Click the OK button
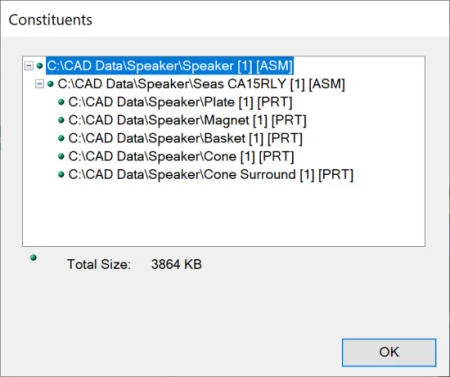Screen dimensions: 450x377 [389, 352]
